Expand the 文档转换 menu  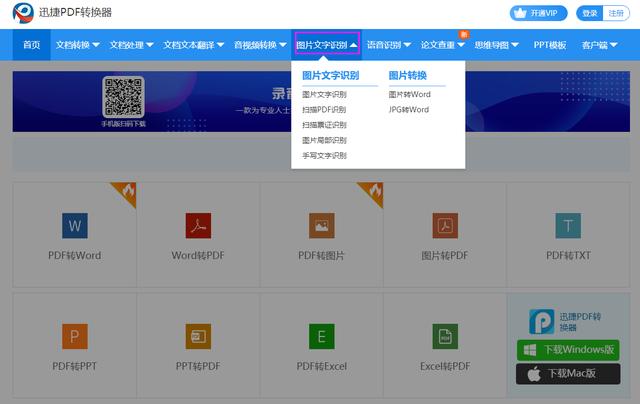tap(78, 45)
